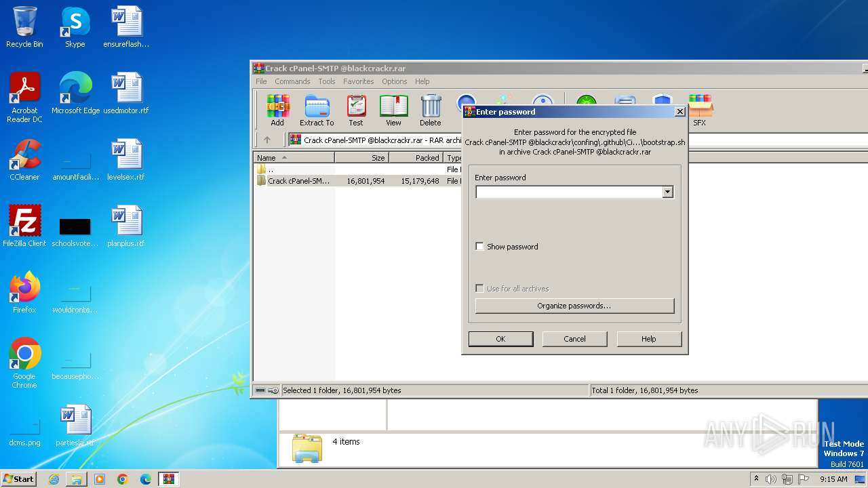Click media player taskbar icon
Viewport: 868px width, 488px height.
(x=100, y=479)
